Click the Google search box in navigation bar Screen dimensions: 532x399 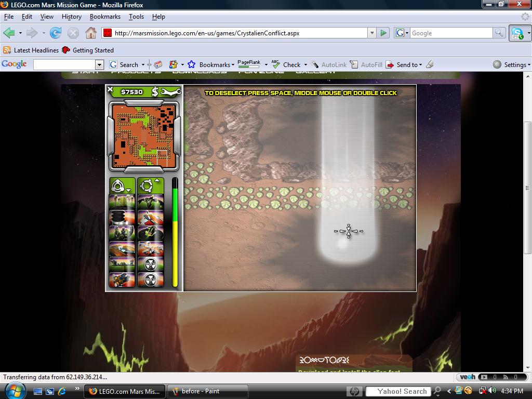click(x=451, y=33)
